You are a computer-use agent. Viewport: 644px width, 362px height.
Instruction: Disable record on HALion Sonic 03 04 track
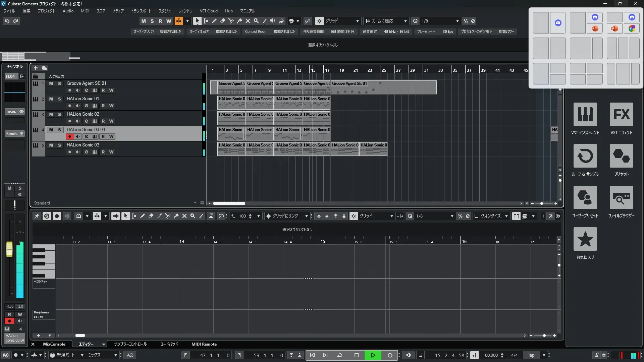[x=70, y=137]
